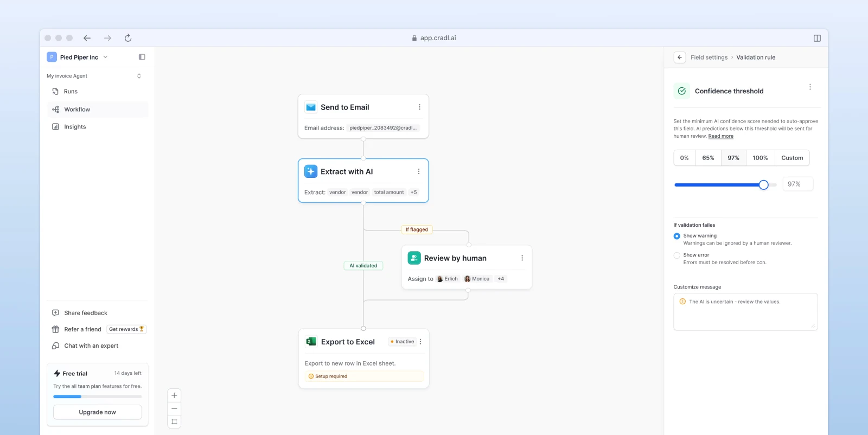This screenshot has height=435, width=868.
Task: Open Confidence threshold more options menu
Action: pyautogui.click(x=810, y=87)
